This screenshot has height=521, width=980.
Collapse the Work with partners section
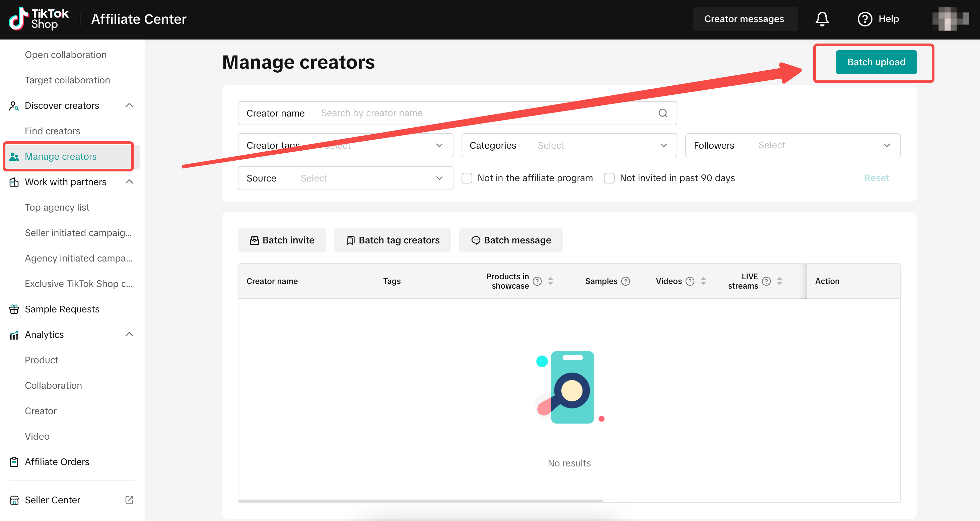(x=129, y=182)
